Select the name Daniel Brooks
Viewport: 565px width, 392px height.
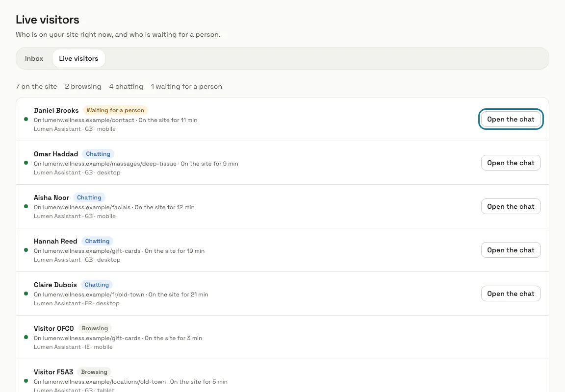click(x=56, y=110)
